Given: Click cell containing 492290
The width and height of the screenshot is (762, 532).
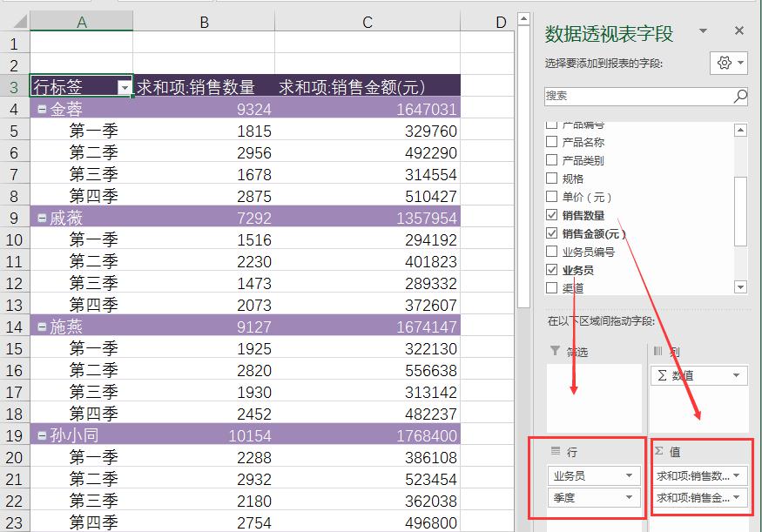Looking at the screenshot, I should click(x=368, y=153).
